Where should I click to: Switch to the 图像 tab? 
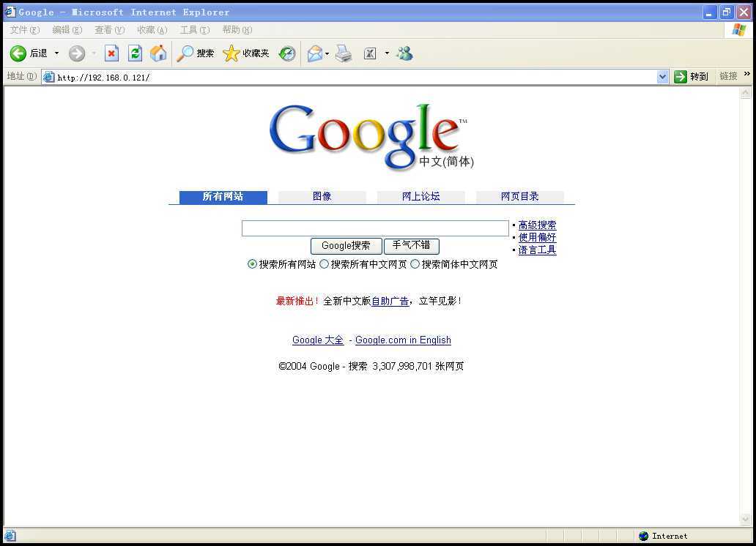click(x=322, y=197)
